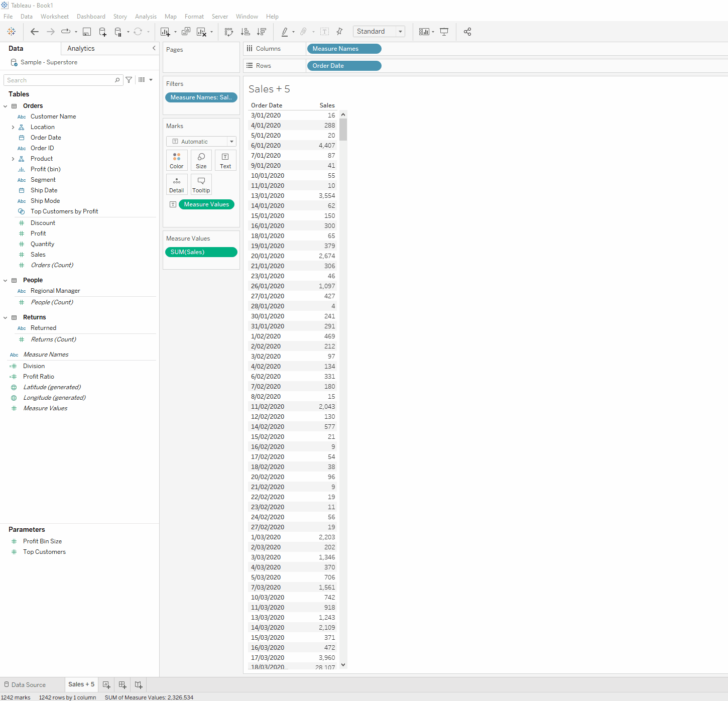Open the Analysis menu

coord(146,17)
